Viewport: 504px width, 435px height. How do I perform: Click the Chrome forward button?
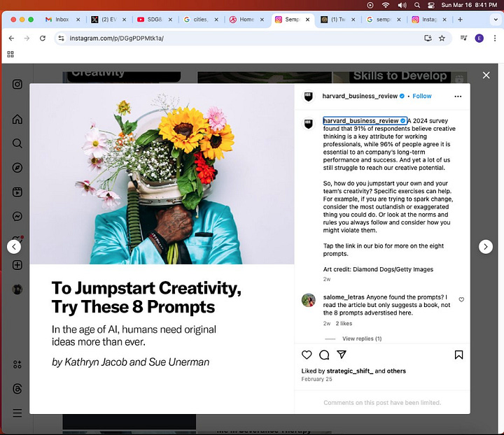pyautogui.click(x=27, y=38)
